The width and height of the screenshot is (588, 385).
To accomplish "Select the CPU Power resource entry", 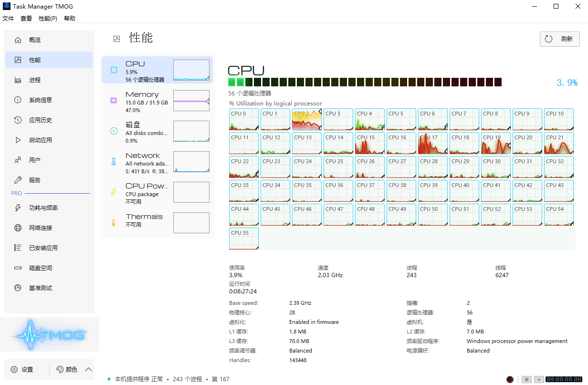I will (x=157, y=192).
